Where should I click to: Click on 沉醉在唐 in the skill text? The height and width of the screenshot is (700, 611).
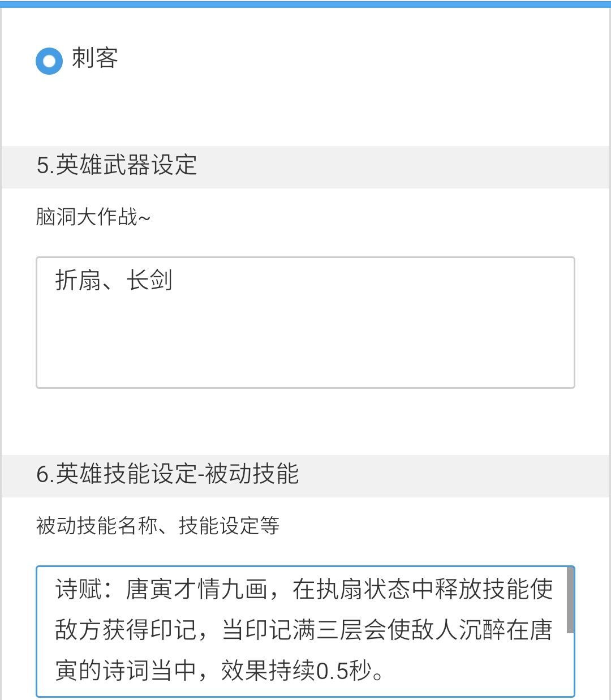[506, 630]
